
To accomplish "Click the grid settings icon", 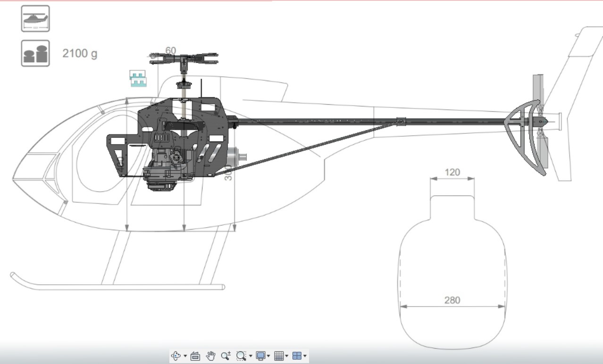I will pyautogui.click(x=279, y=356).
